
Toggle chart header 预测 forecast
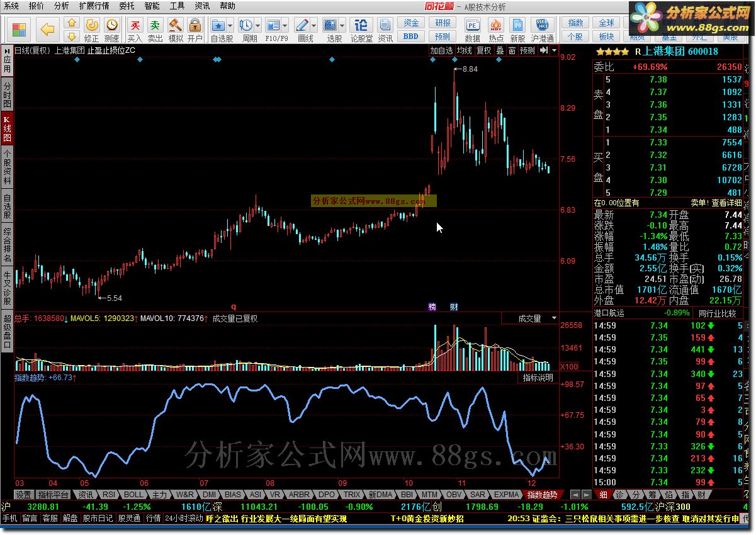tap(527, 50)
